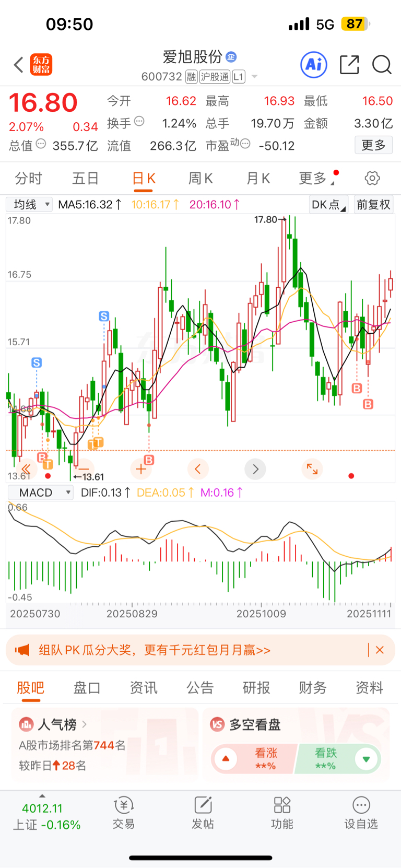Open 发帖 post button

click(x=203, y=814)
